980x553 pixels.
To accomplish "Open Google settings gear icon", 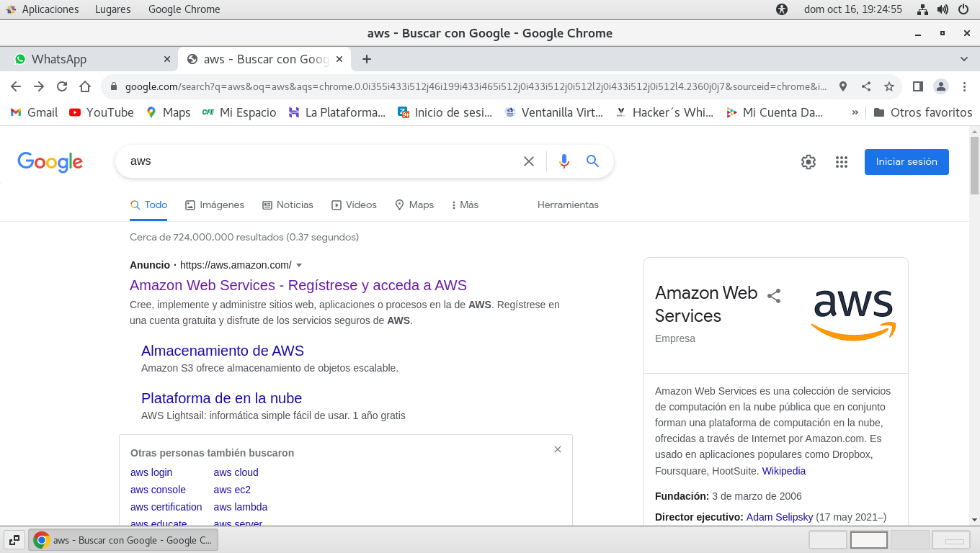I will click(x=808, y=162).
